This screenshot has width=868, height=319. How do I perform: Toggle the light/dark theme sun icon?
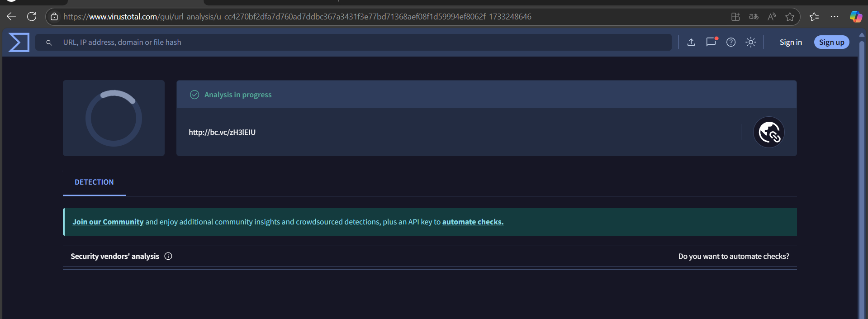pyautogui.click(x=751, y=42)
